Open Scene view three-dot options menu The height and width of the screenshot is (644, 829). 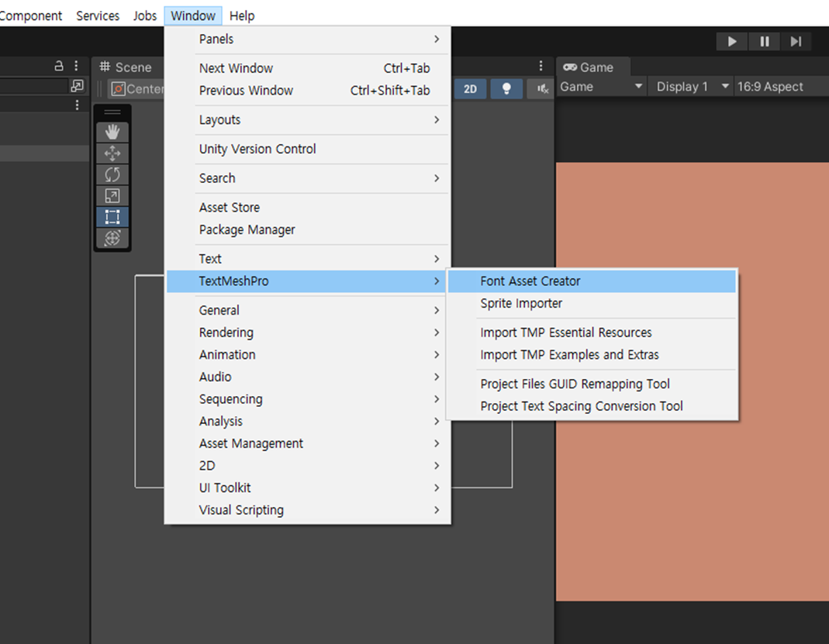[x=541, y=66]
